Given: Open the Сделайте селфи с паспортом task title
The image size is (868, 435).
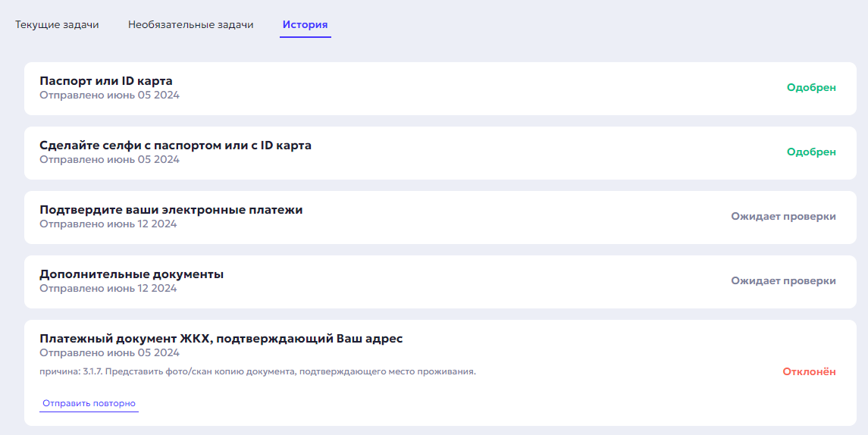Looking at the screenshot, I should (x=175, y=146).
